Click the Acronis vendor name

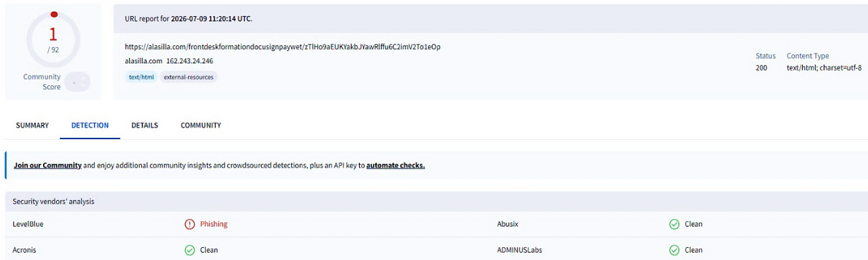24,250
